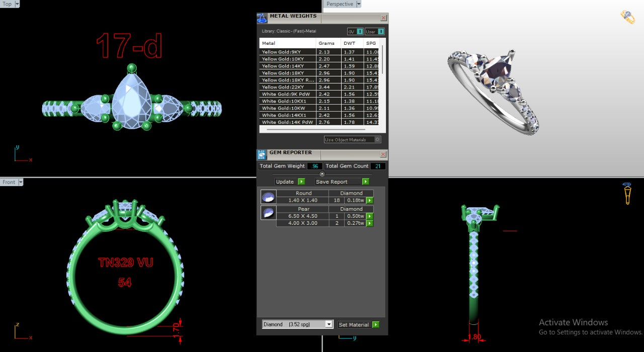Select the White Gold:14K PdW row
644x352 pixels.
pyautogui.click(x=319, y=122)
